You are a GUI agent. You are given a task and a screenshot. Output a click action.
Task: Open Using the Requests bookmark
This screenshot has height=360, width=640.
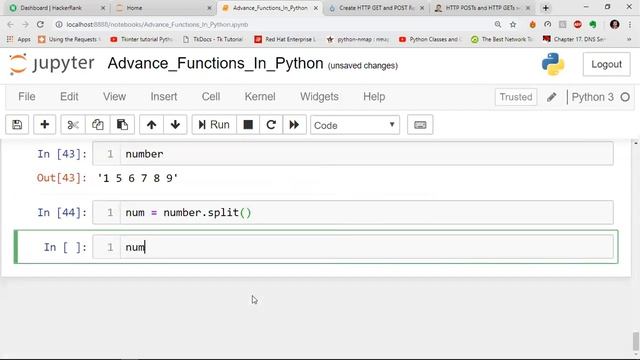(69, 39)
